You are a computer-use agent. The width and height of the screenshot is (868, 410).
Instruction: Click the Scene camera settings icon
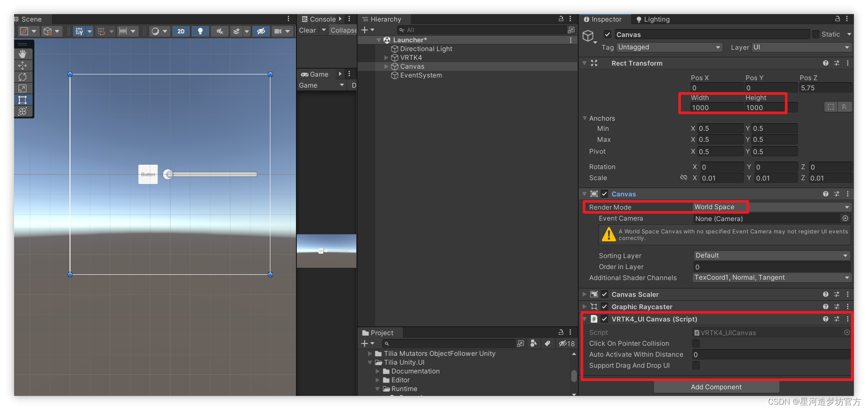pos(278,31)
